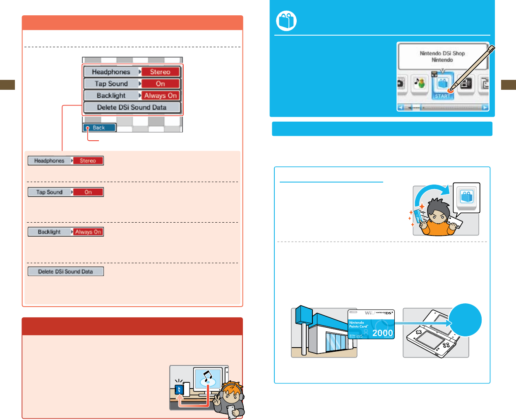Toggle the Always On backlight value in the settings screen
The image size is (516, 420).
pyautogui.click(x=161, y=96)
